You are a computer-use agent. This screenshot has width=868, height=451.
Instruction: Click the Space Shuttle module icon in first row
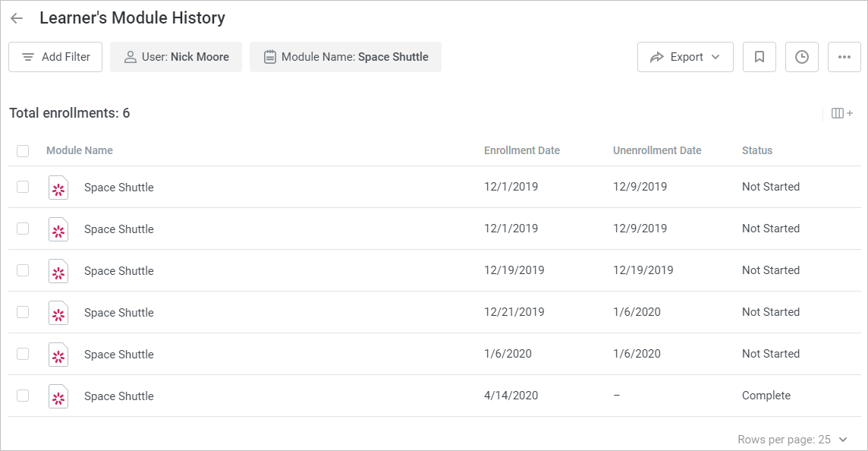[x=58, y=187]
